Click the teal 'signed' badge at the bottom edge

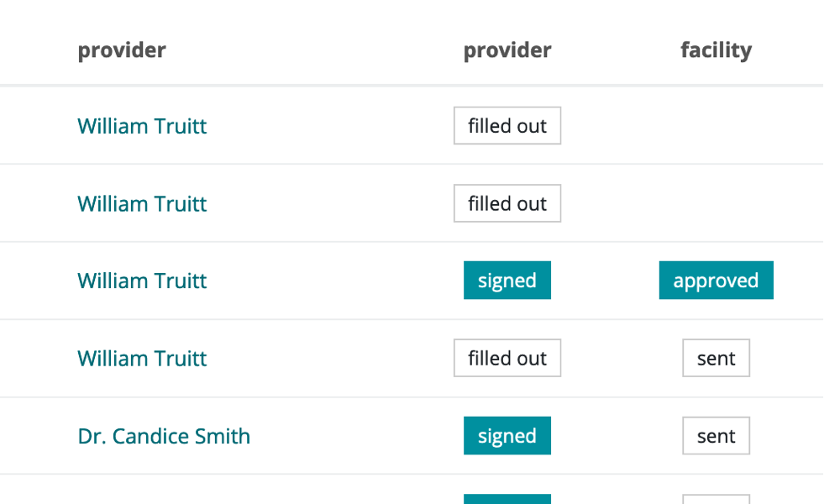[507, 500]
